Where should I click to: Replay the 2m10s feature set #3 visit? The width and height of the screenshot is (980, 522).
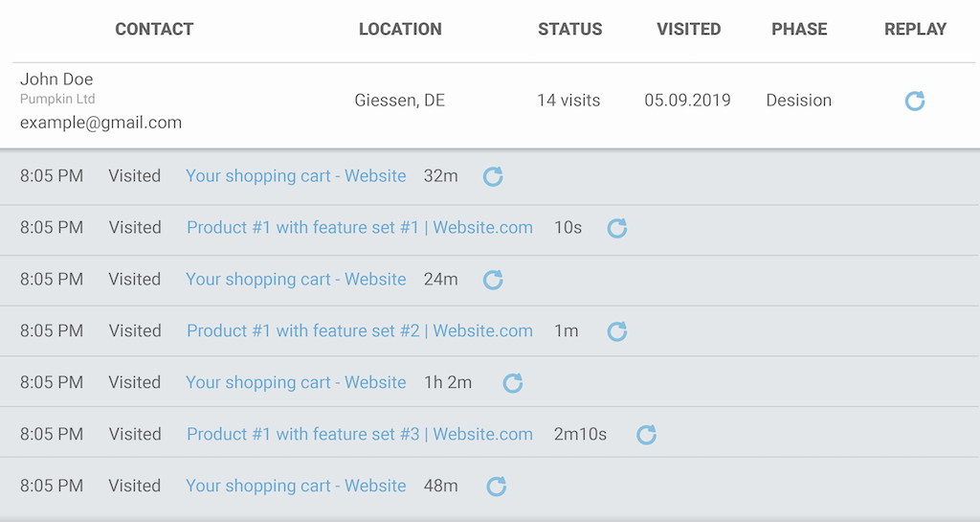[x=647, y=435]
